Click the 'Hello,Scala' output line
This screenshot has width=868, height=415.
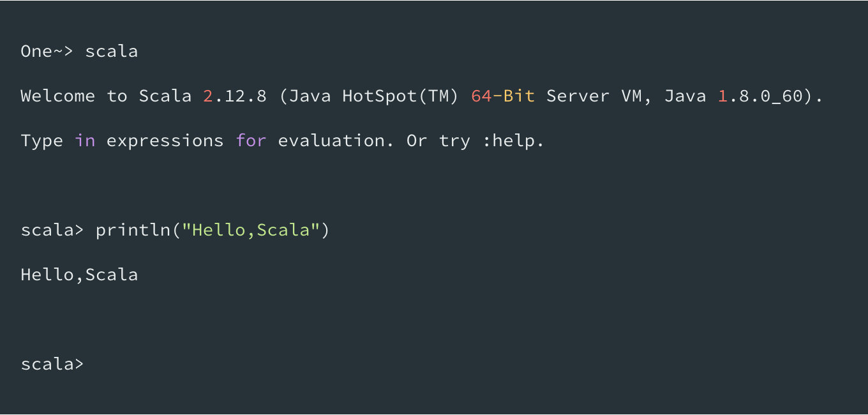coord(80,275)
